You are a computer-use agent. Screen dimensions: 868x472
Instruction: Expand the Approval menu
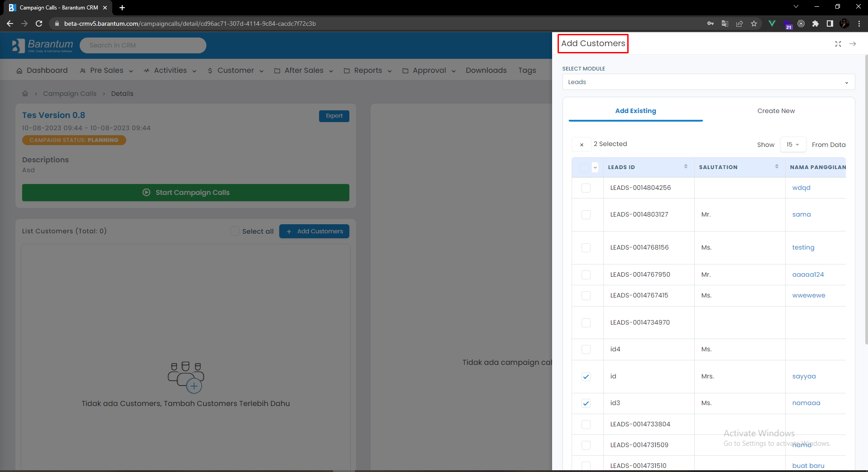(x=429, y=70)
